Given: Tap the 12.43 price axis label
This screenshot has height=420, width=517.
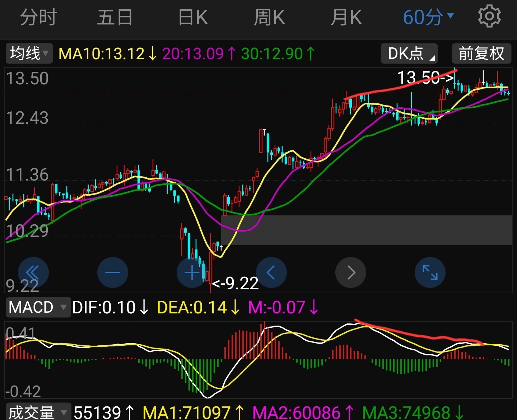Looking at the screenshot, I should pos(27,118).
